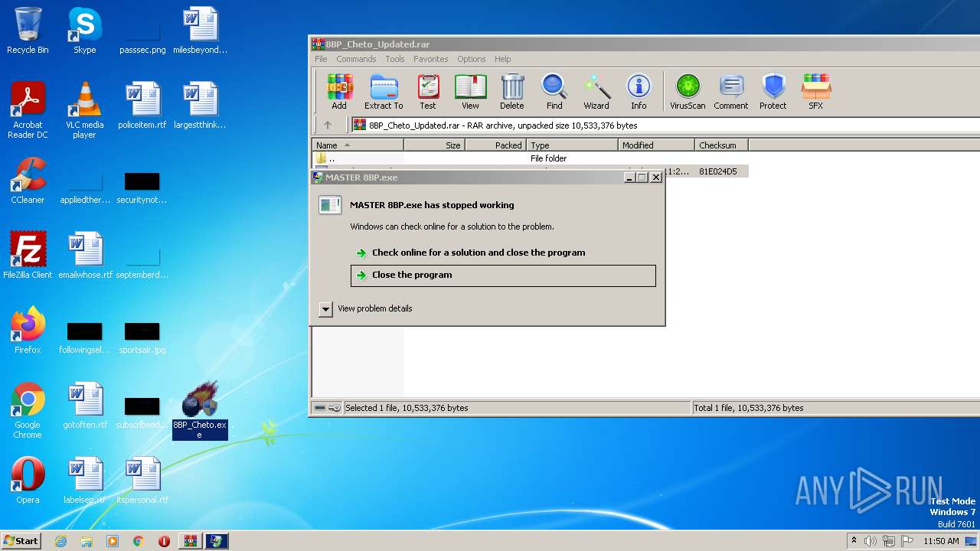Select labelsep.rtf desktop file
This screenshot has width=980, height=551.
click(x=85, y=481)
